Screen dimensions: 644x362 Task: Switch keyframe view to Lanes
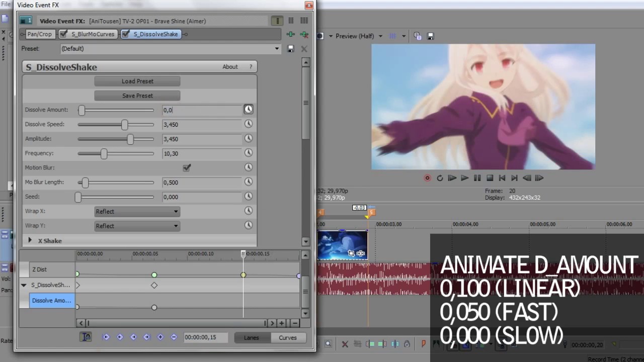252,338
